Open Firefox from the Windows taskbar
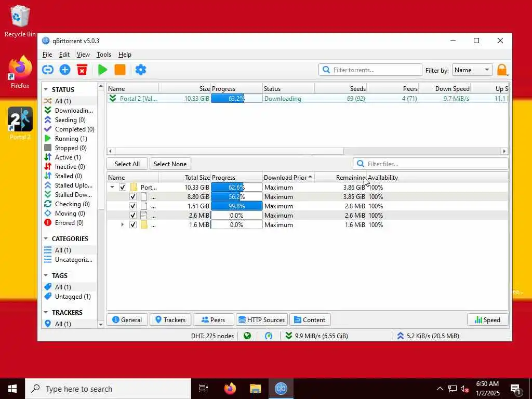 tap(230, 389)
